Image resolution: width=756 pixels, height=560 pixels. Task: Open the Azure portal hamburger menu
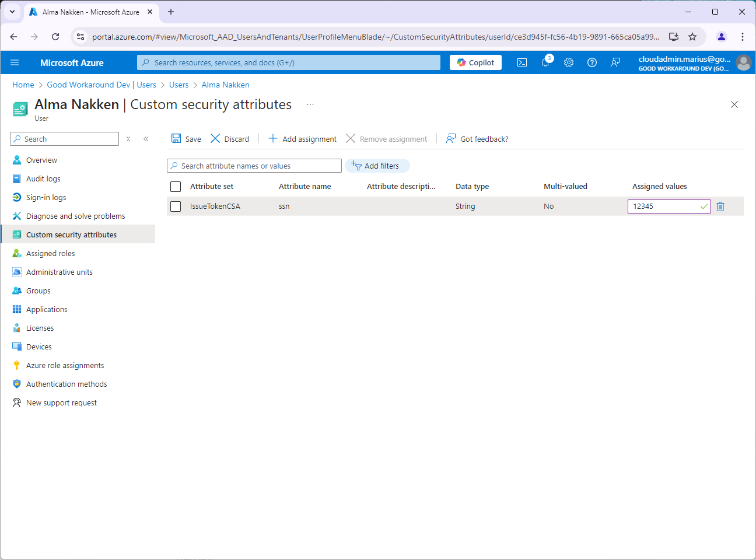coord(15,62)
